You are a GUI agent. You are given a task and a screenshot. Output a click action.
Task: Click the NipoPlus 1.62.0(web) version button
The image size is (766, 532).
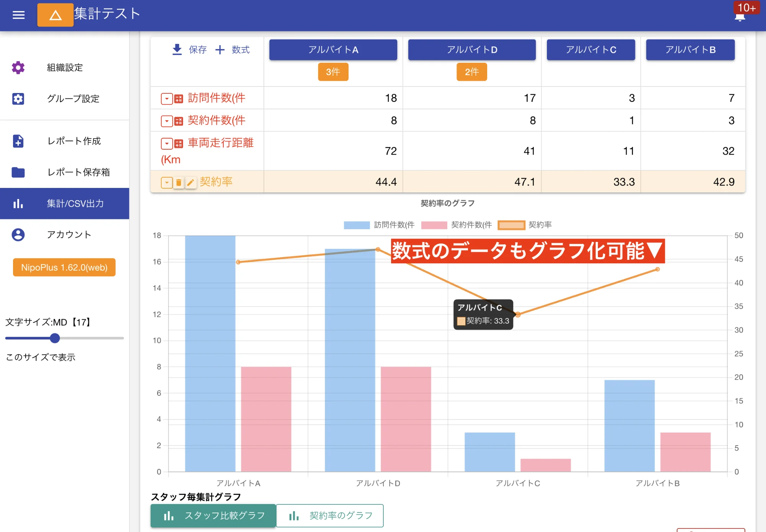click(64, 267)
